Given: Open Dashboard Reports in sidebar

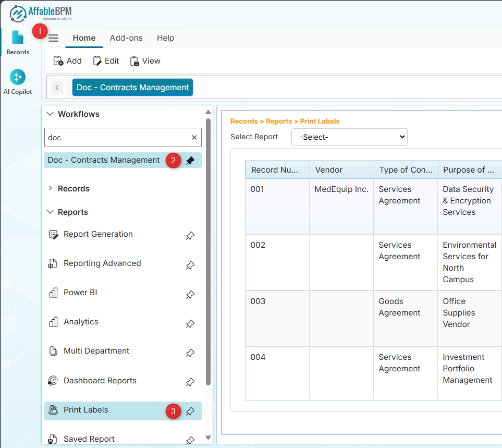Looking at the screenshot, I should click(100, 381).
